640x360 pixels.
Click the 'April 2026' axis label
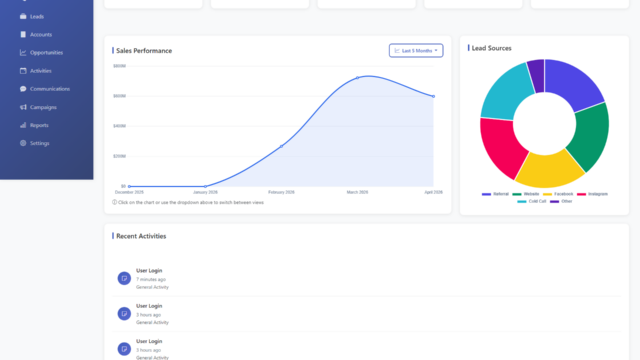click(x=433, y=192)
